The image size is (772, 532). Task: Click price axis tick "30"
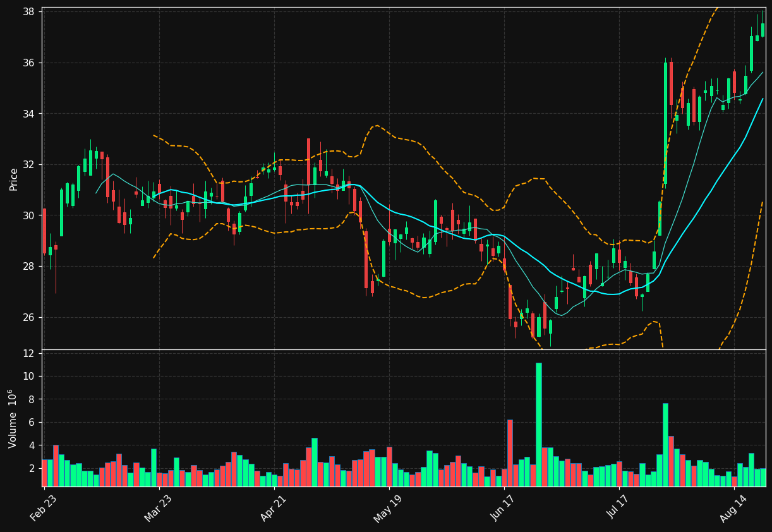(x=28, y=215)
